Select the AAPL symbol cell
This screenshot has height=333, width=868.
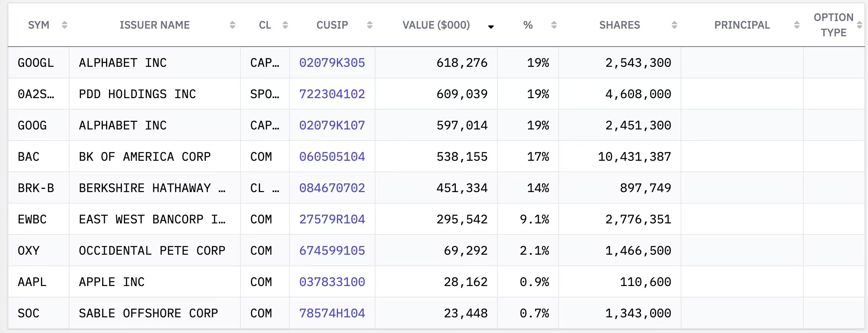32,282
